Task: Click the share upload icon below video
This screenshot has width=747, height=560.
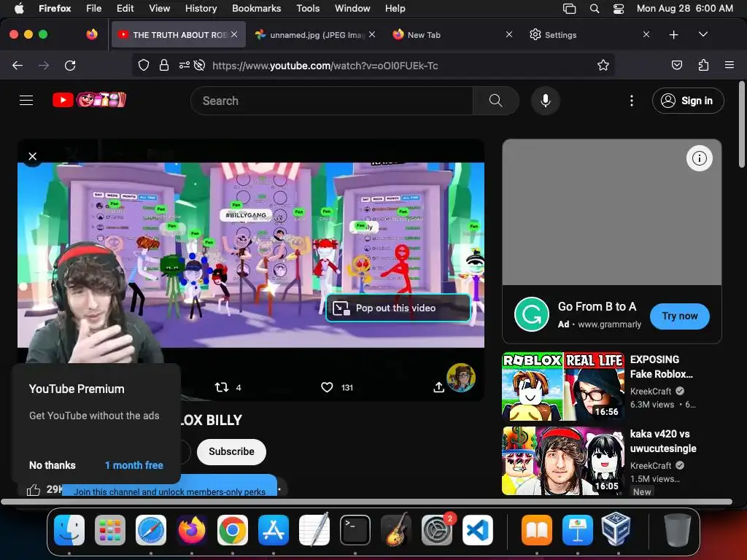Action: click(x=438, y=388)
